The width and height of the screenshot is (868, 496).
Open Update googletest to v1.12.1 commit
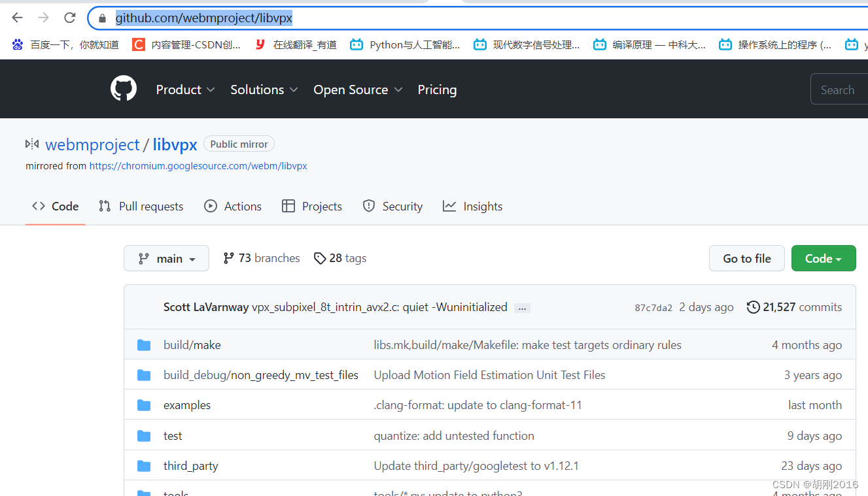tap(476, 466)
